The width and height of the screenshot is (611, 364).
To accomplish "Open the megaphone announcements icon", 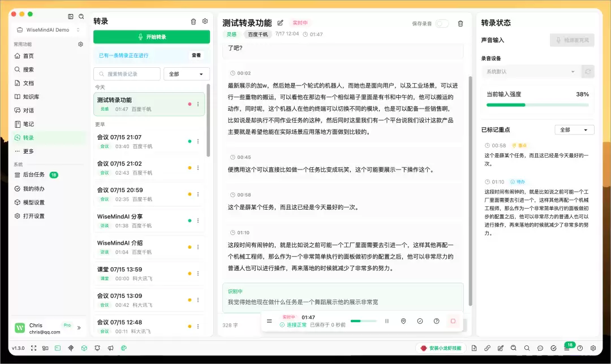I will point(111,348).
